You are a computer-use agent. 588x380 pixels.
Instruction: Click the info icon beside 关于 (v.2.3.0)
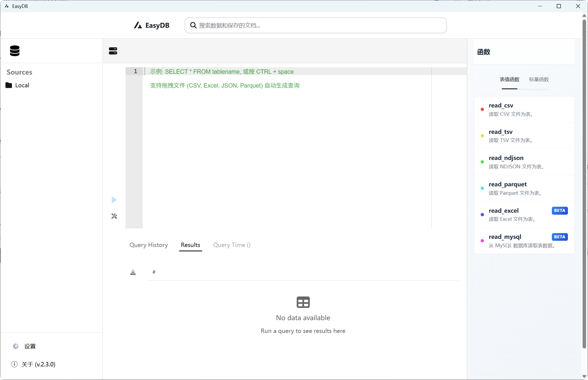click(x=14, y=364)
